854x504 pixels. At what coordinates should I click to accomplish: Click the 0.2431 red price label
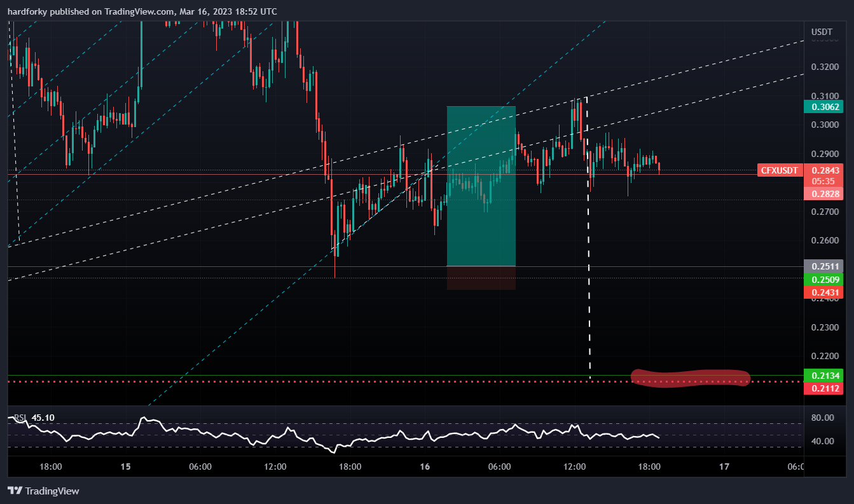coord(823,292)
